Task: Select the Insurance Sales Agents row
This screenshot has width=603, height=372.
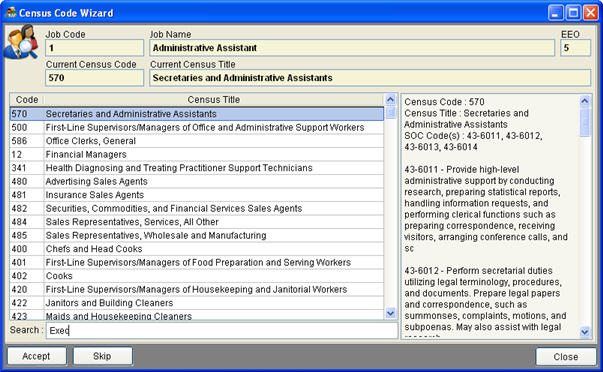Action: [x=197, y=195]
